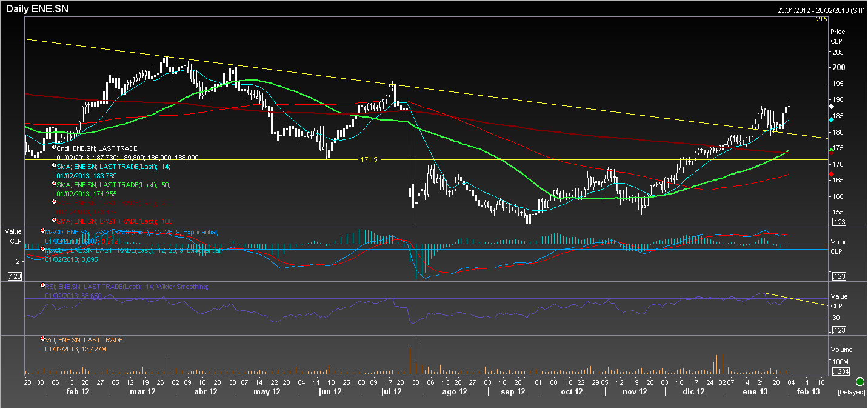The width and height of the screenshot is (868, 409).
Task: Click the cyan diamond marker on price axis
Action: coord(830,119)
